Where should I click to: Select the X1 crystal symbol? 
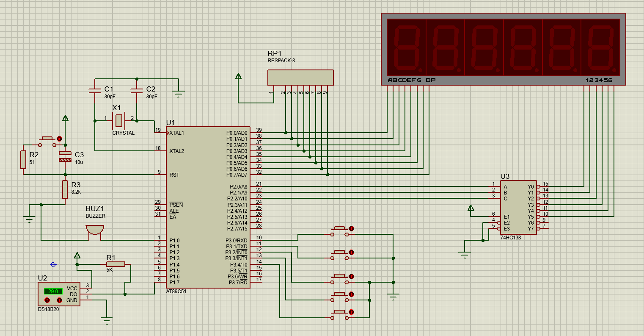point(119,121)
